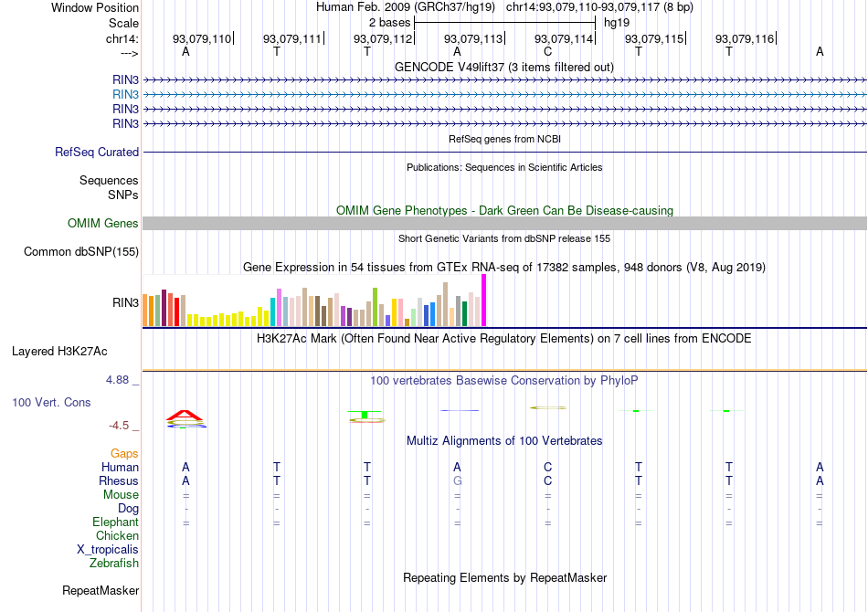
Task: Select the Window Position label
Action: [x=95, y=7]
